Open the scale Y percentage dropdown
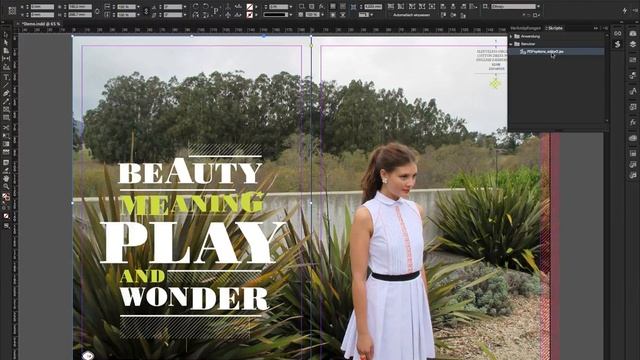 pos(138,15)
